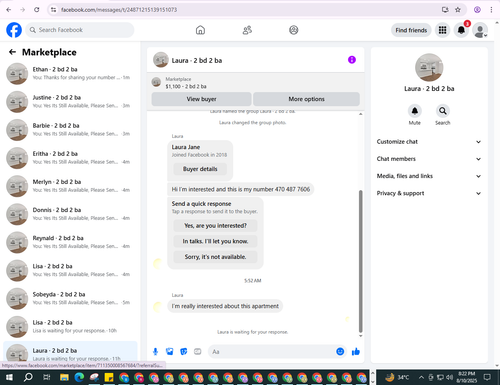
Task: Open the Friends icon in top navigation
Action: (247, 30)
